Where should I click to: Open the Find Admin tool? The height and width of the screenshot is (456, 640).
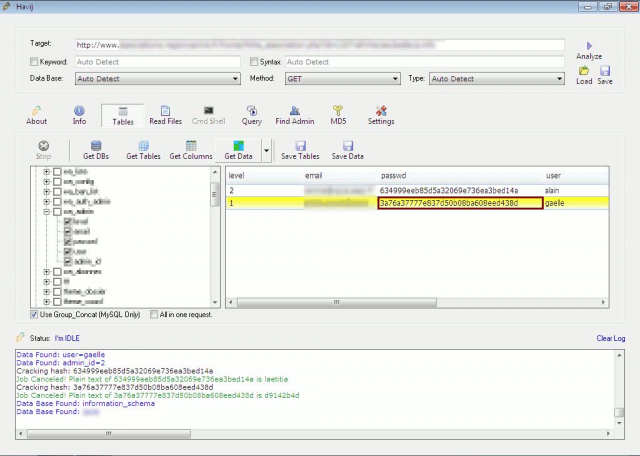click(x=295, y=111)
